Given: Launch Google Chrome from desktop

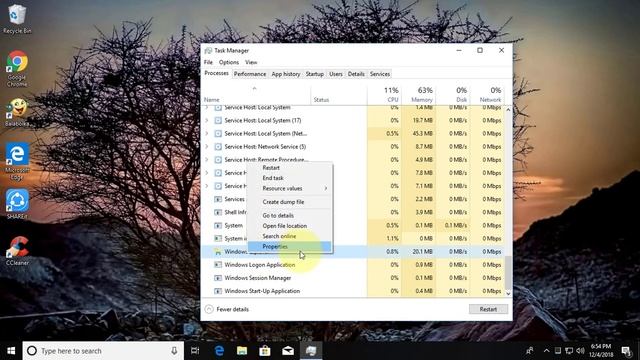Looking at the screenshot, I should [17, 68].
